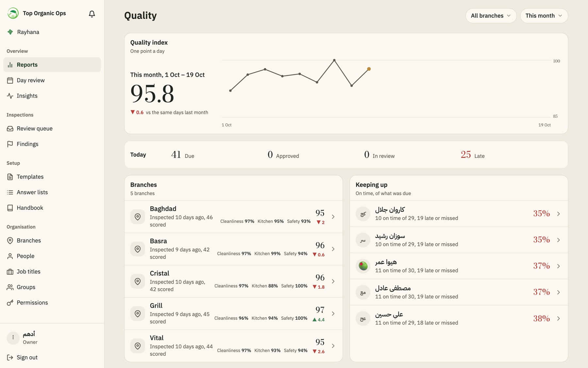The height and width of the screenshot is (368, 588).
Task: Click the Grill branch pin icon
Action: click(x=138, y=313)
